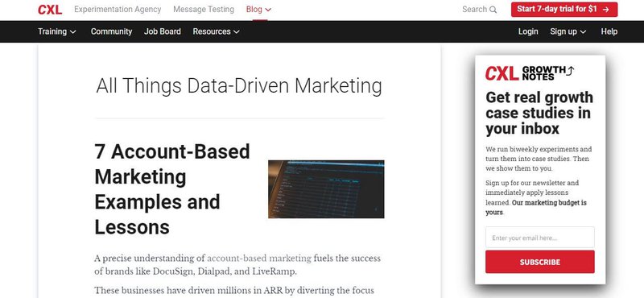
Task: Focus the email address input field
Action: click(x=539, y=238)
